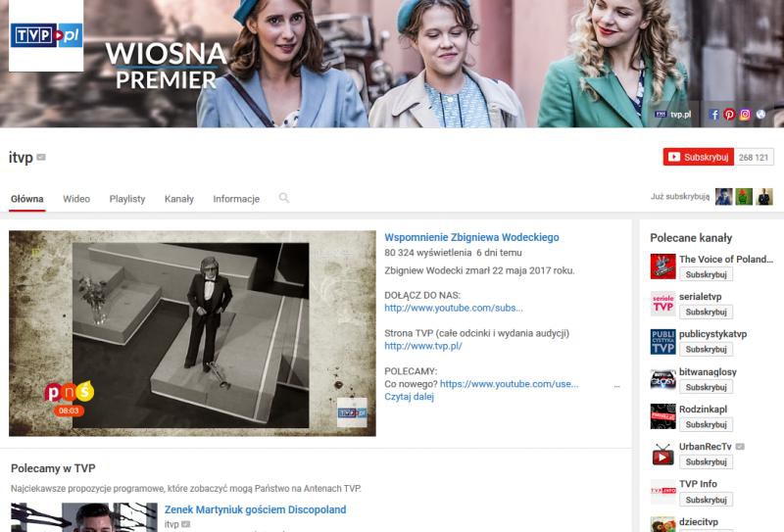Open the Facebook icon in the banner
The image size is (784, 532).
pyautogui.click(x=714, y=115)
